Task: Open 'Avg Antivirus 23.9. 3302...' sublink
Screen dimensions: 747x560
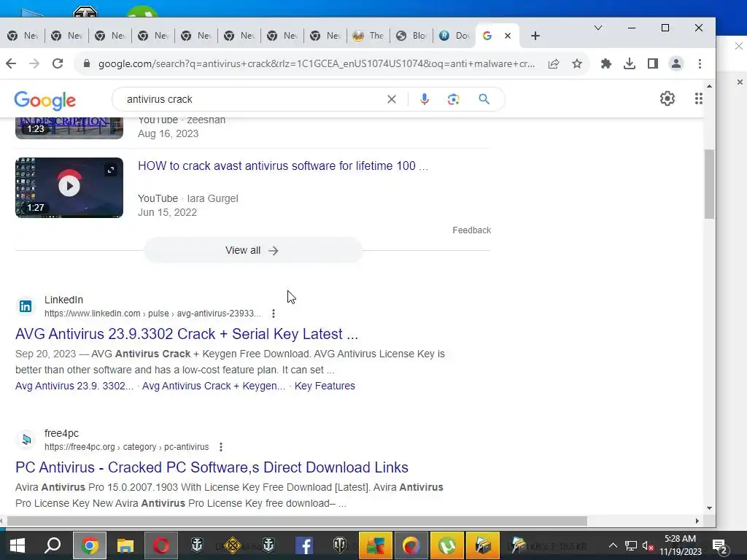Action: coord(74,386)
